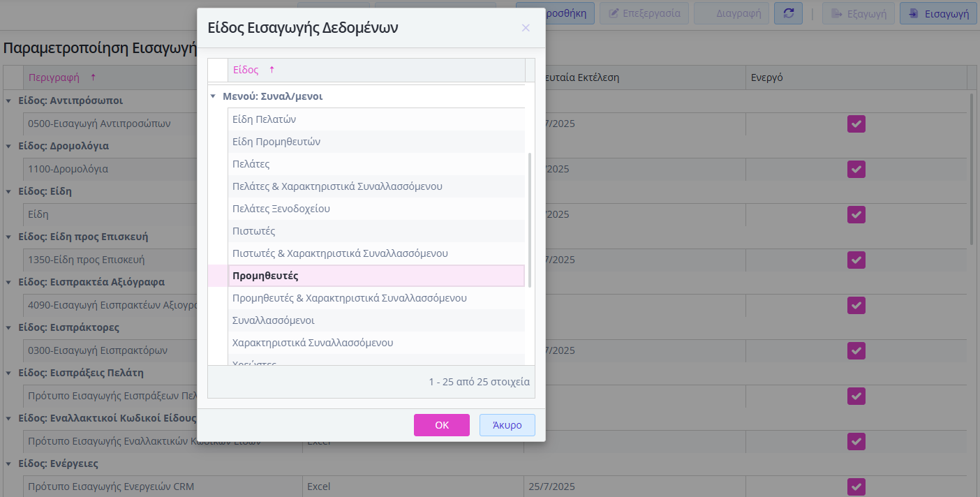
Task: Click the dialog list vertical scrollbar
Action: point(530,220)
